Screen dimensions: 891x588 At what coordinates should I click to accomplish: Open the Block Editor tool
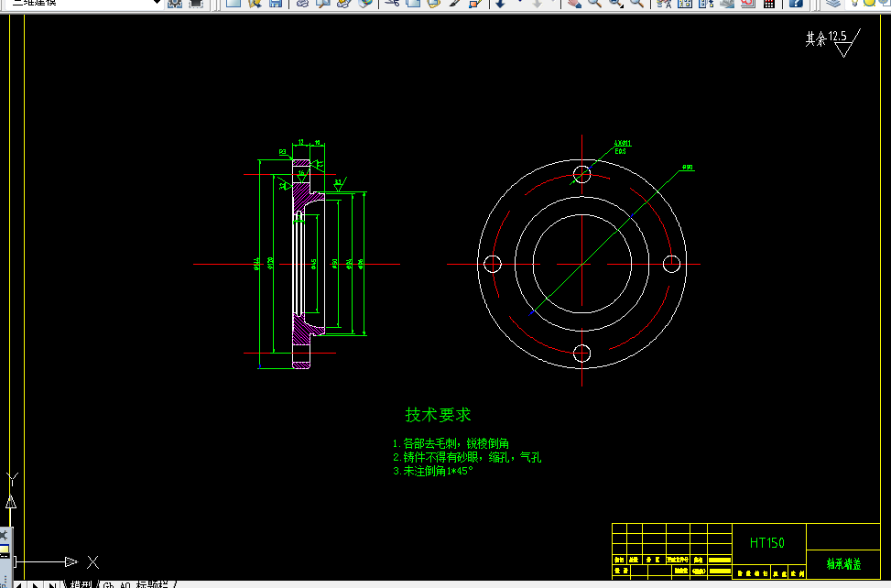475,3
